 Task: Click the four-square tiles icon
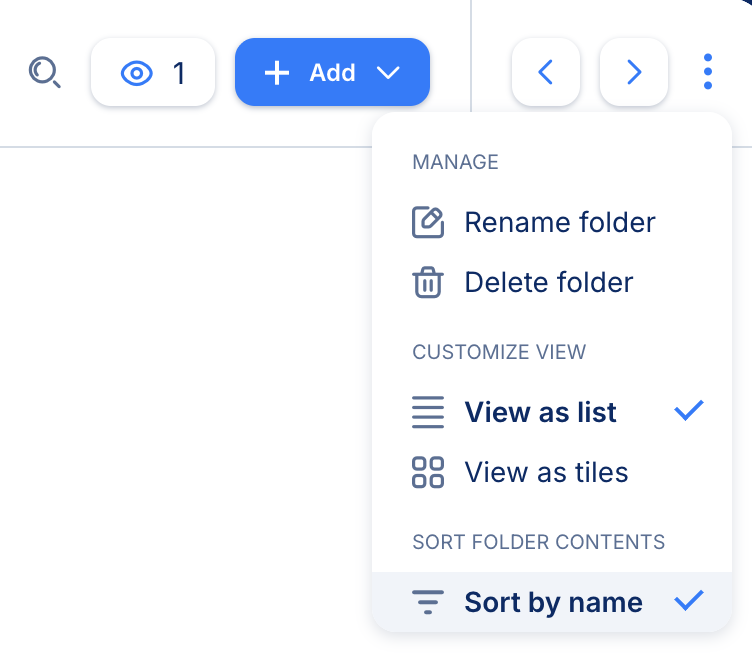428,472
